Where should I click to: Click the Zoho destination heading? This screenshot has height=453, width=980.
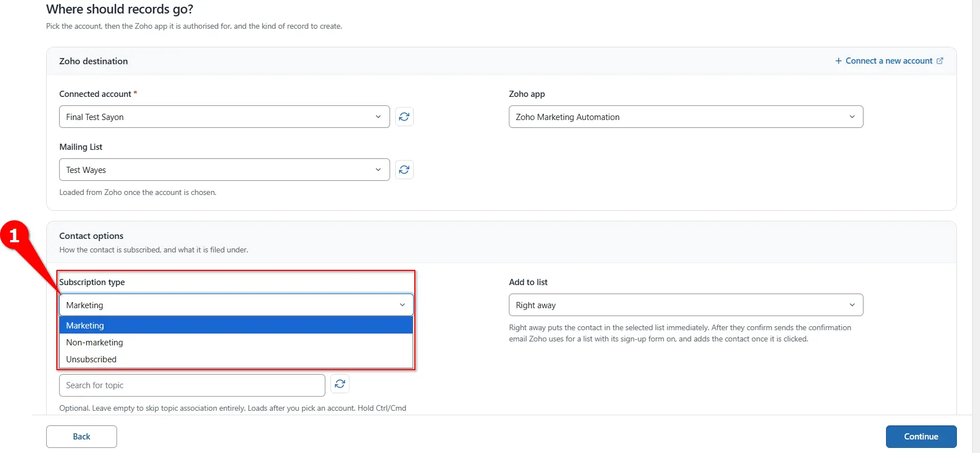tap(93, 61)
